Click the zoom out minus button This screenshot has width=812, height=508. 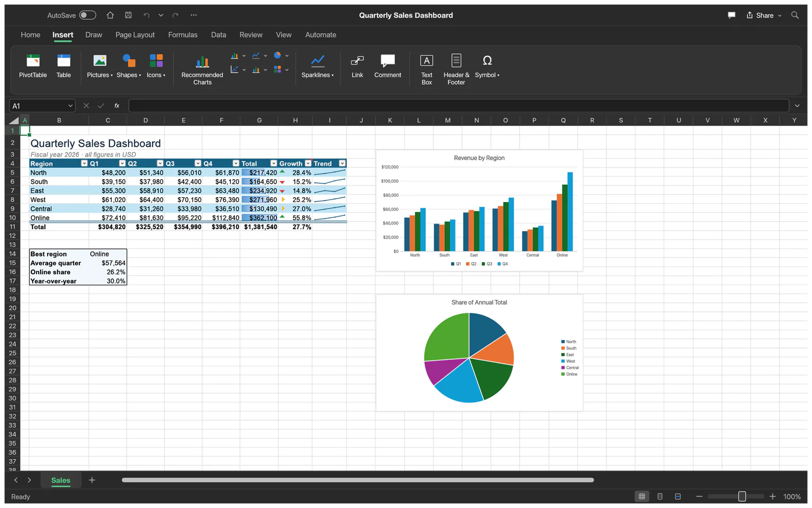699,496
